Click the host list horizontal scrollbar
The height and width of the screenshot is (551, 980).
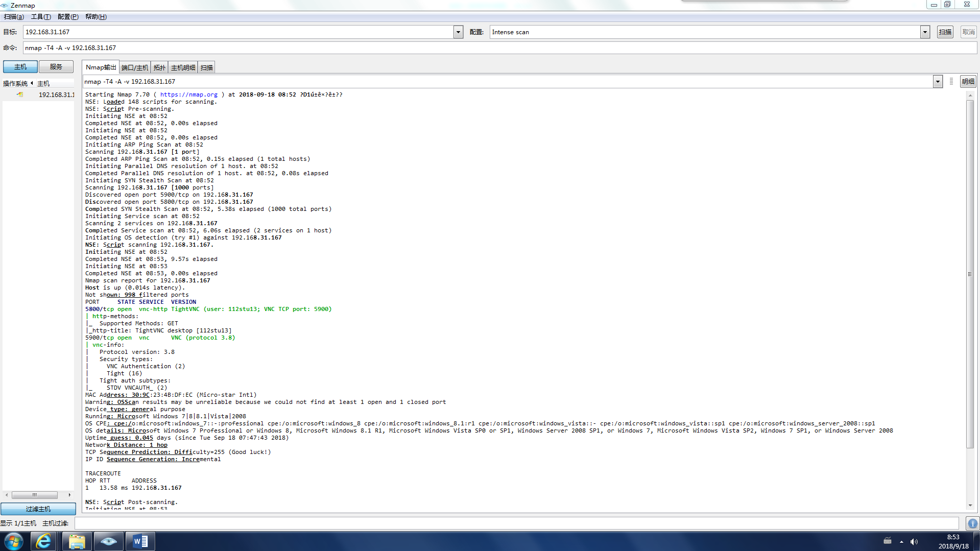35,495
